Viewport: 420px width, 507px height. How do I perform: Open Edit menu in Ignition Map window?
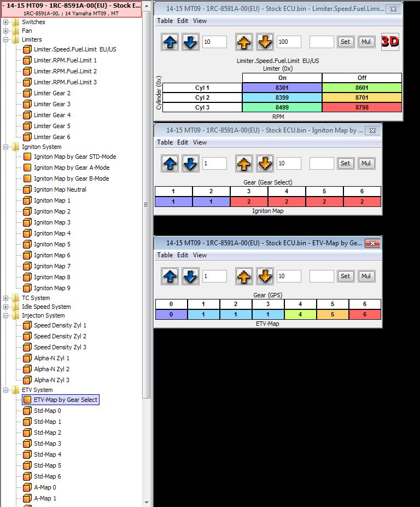(183, 142)
